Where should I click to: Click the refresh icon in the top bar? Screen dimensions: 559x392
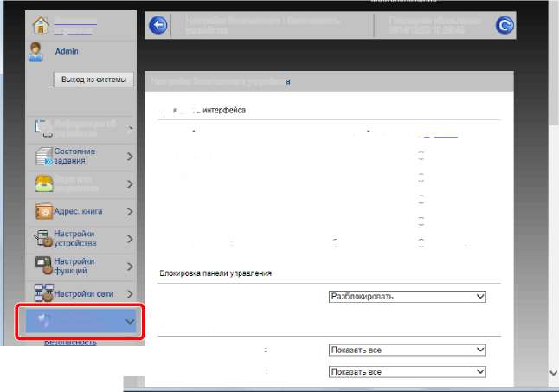504,26
